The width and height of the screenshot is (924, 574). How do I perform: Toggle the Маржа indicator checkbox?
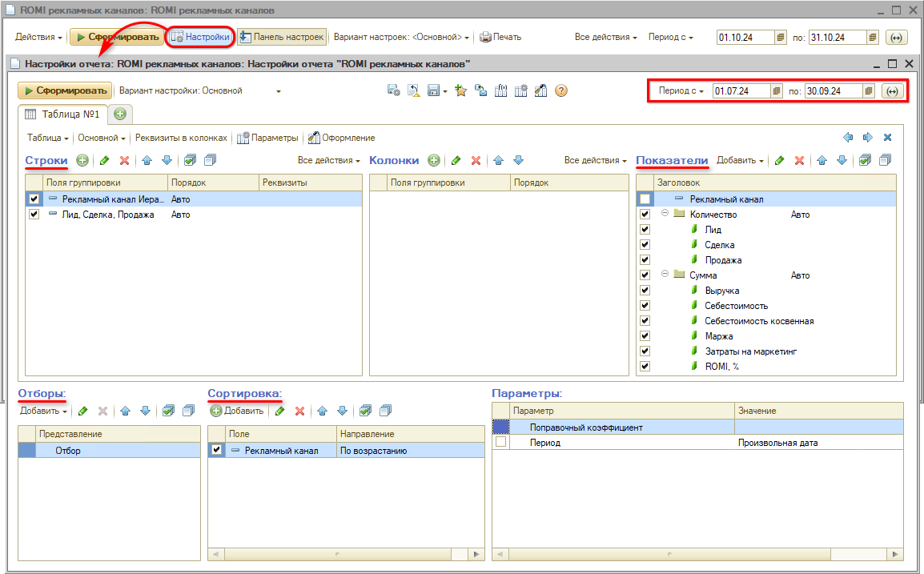tap(645, 336)
